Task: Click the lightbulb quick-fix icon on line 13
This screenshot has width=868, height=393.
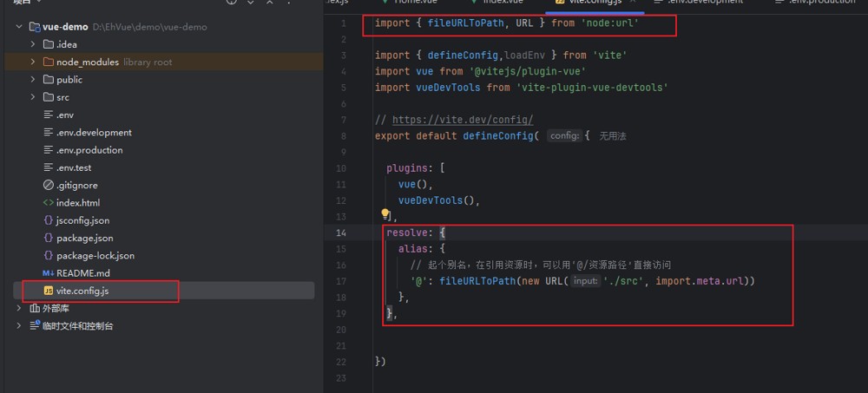Action: [x=385, y=214]
